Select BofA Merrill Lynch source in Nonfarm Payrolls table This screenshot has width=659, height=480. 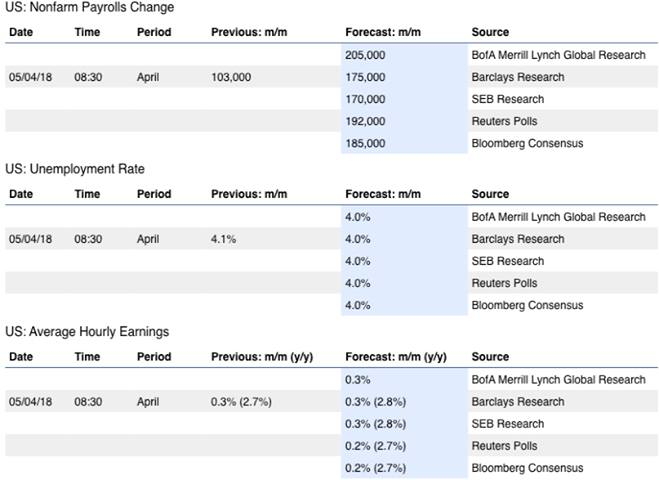[558, 55]
